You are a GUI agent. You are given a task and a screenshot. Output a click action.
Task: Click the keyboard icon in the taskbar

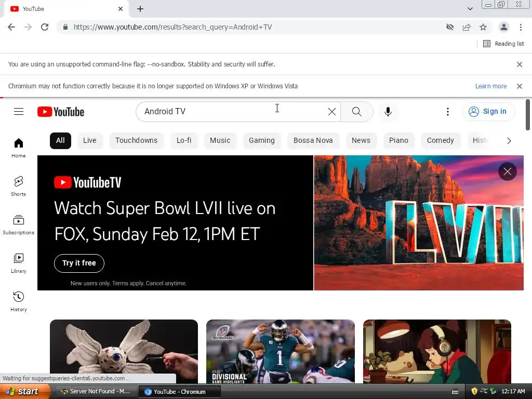455,392
